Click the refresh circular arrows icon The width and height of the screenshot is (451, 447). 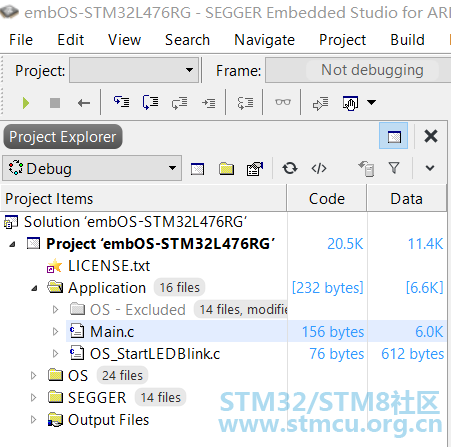(x=290, y=168)
